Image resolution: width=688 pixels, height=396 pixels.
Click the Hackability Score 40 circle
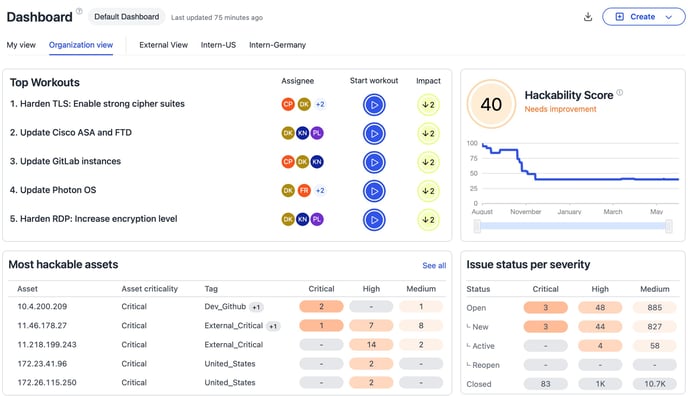point(491,104)
